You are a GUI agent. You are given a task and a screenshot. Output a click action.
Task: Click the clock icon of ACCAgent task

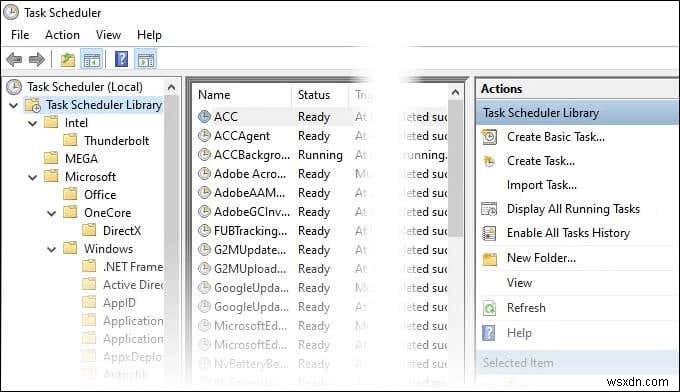coord(204,136)
